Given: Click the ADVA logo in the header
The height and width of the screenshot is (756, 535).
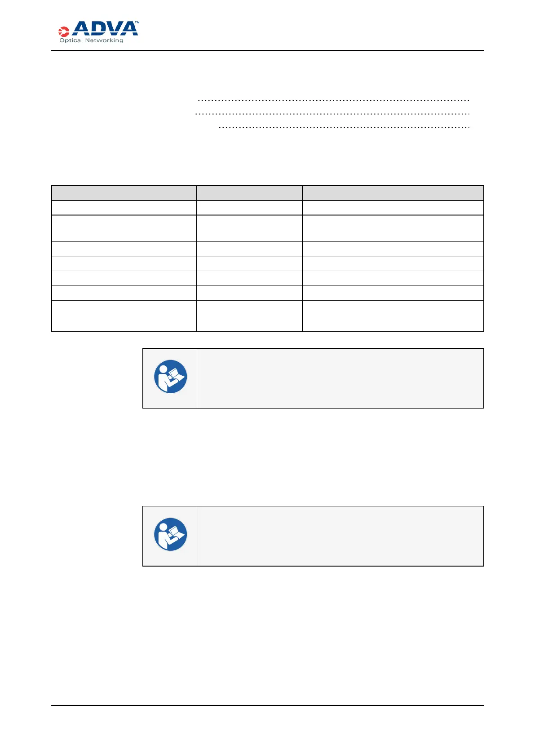Looking at the screenshot, I should [x=105, y=29].
